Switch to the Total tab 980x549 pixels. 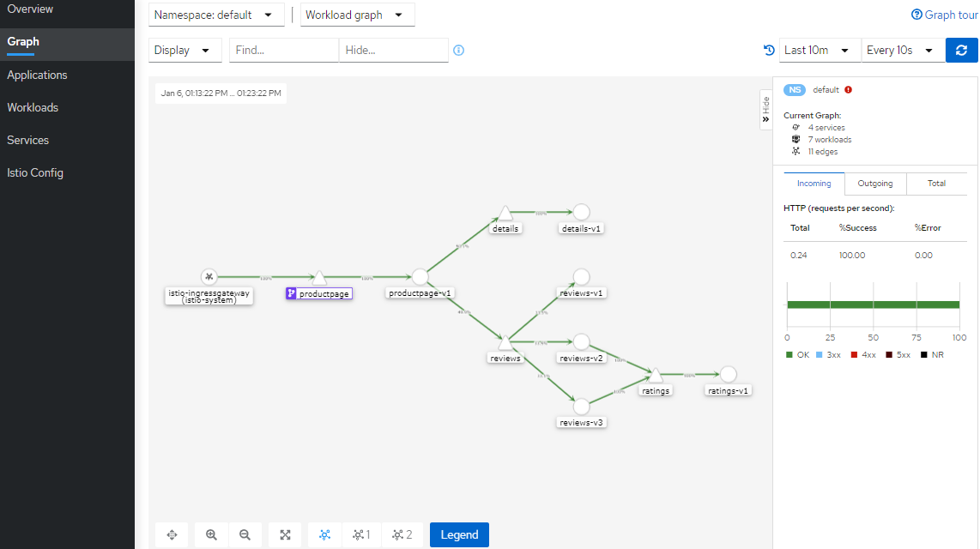936,184
